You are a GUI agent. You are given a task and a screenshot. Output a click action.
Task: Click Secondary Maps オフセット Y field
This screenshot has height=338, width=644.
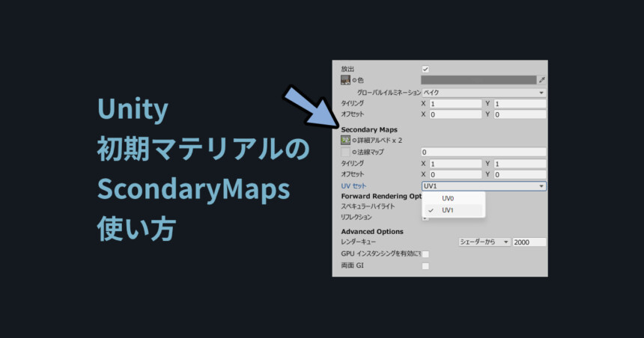click(520, 174)
